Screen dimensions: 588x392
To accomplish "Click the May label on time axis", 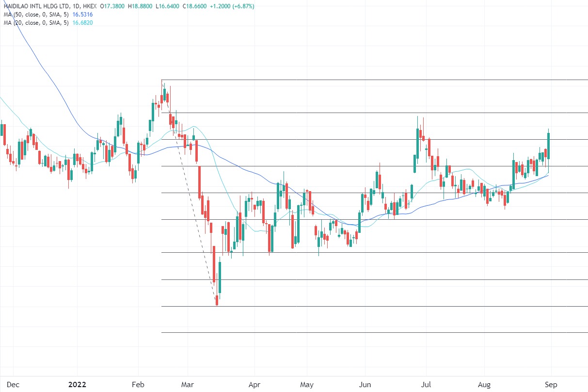I will coord(306,385).
